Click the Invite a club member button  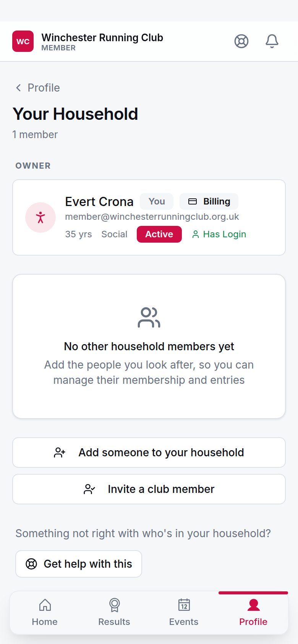click(x=149, y=489)
